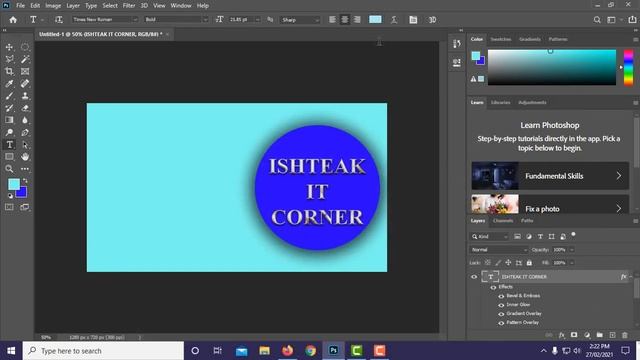This screenshot has width=640, height=360.
Task: Open the font family dropdown
Action: 135,20
